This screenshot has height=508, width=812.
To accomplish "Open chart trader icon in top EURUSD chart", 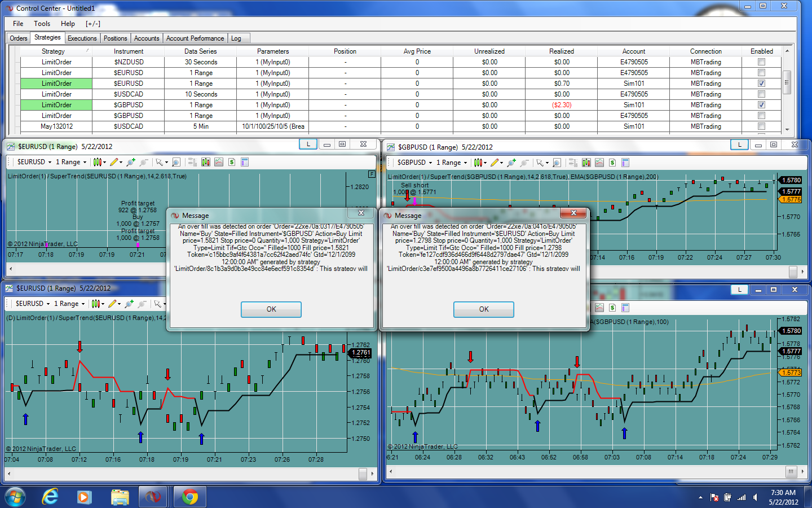I will [x=192, y=162].
